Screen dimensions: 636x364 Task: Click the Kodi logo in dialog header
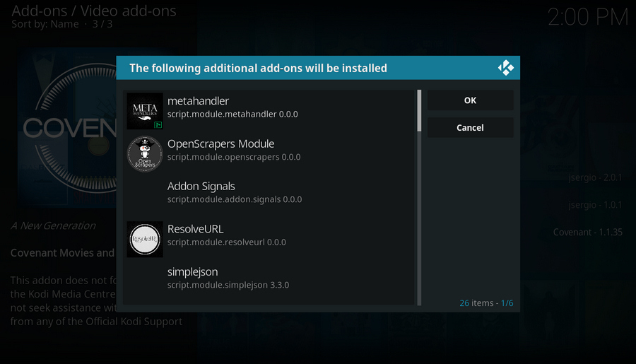(x=506, y=68)
